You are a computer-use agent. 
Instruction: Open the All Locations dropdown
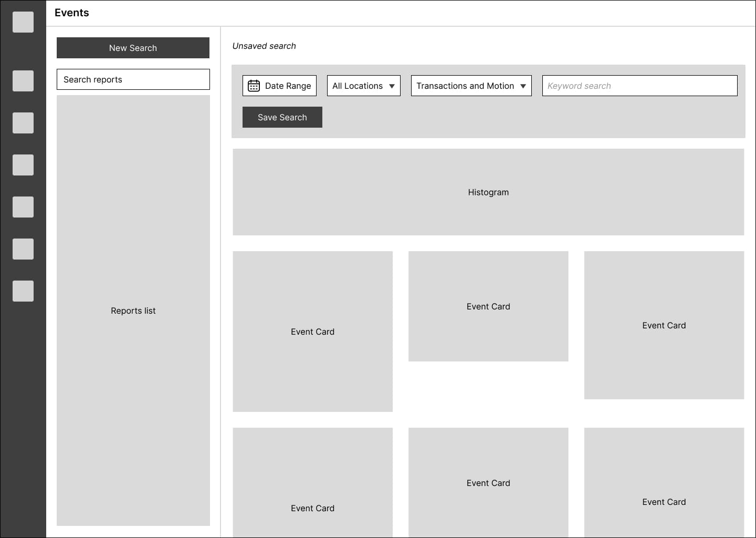tap(363, 85)
